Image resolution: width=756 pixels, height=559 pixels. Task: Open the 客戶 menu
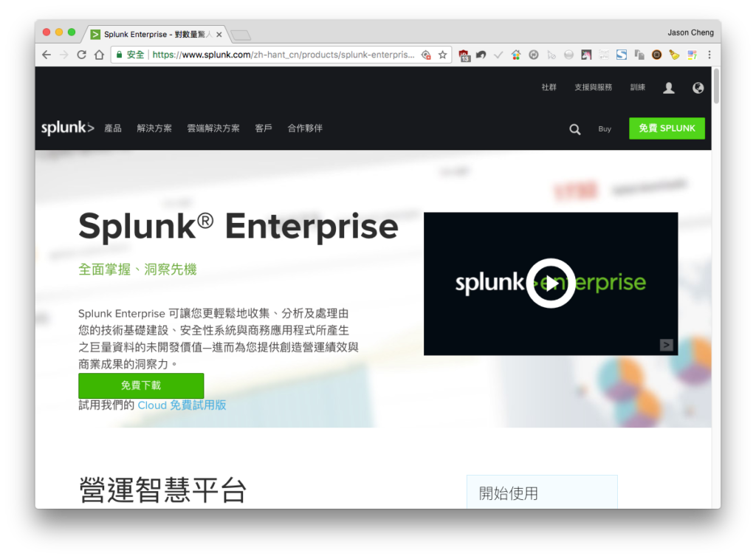[264, 128]
